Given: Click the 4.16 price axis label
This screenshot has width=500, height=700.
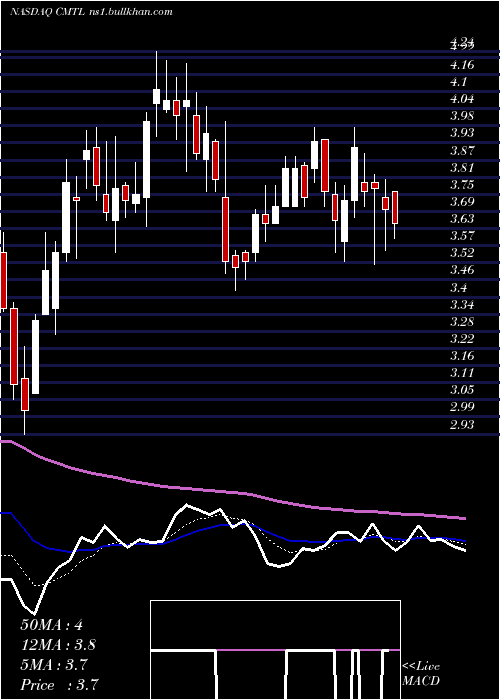Looking at the screenshot, I should (x=462, y=65).
